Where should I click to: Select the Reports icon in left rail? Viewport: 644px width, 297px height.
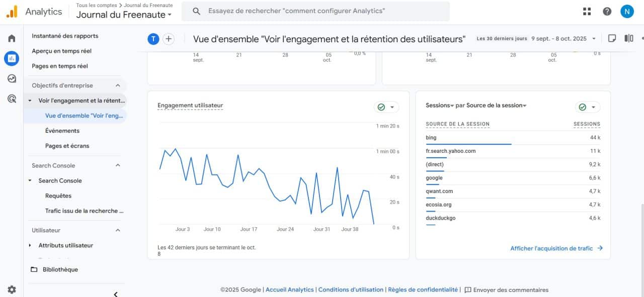12,58
